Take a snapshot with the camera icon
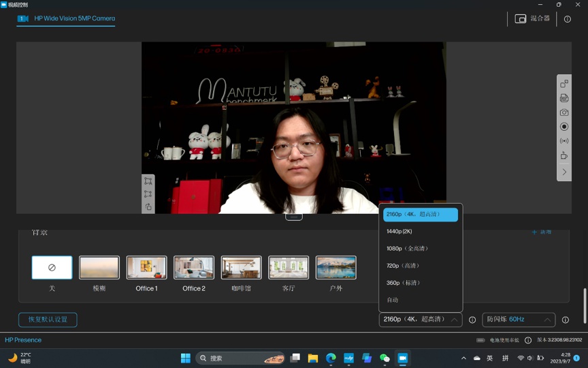 pos(564,112)
